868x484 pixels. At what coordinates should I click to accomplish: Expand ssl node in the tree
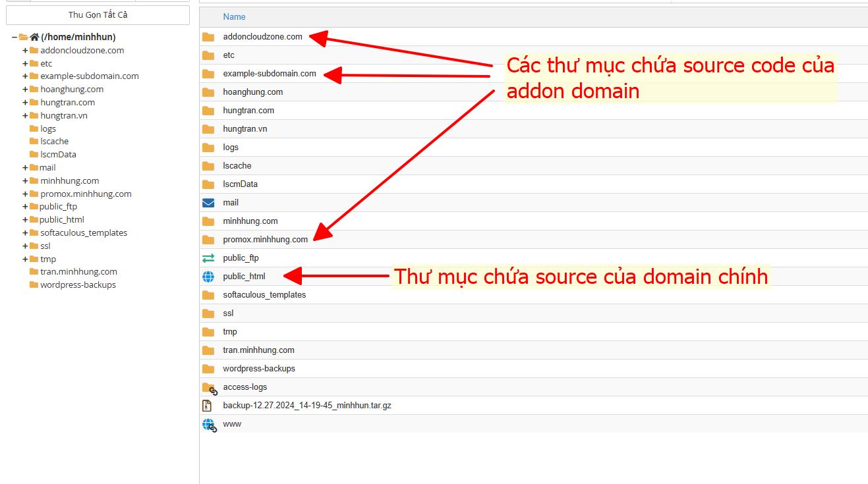25,246
